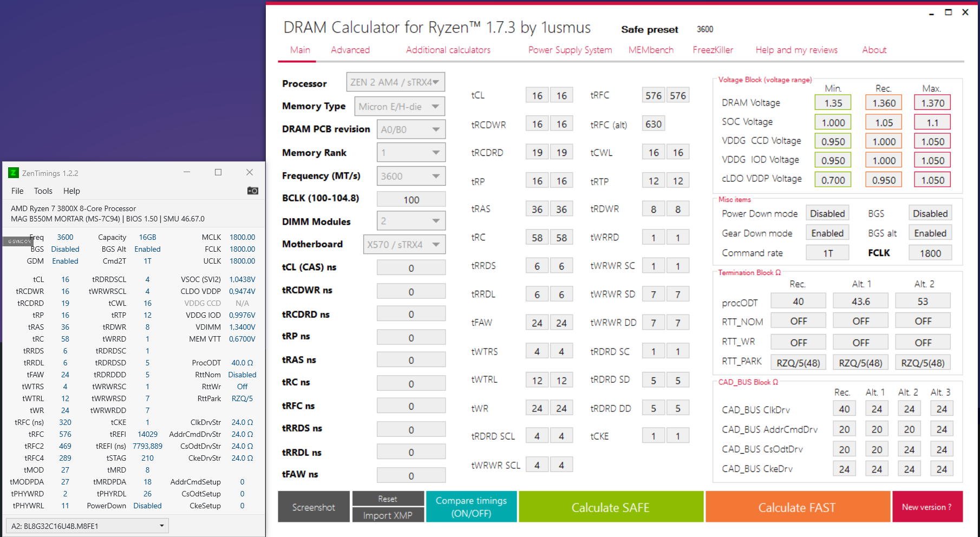Open the DRAM PCB revision dropdown

(411, 129)
